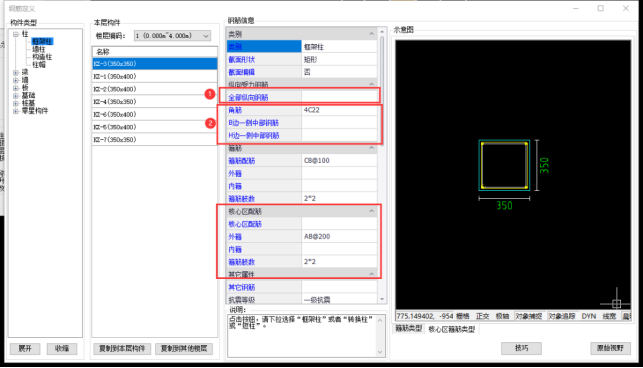Click the 全部纵向钢筋 value field
This screenshot has width=643, height=368.
click(339, 97)
